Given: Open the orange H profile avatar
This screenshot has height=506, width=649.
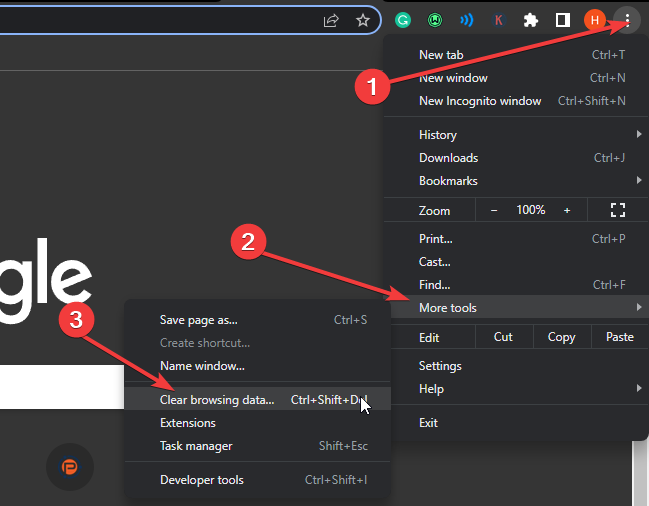Looking at the screenshot, I should click(594, 20).
